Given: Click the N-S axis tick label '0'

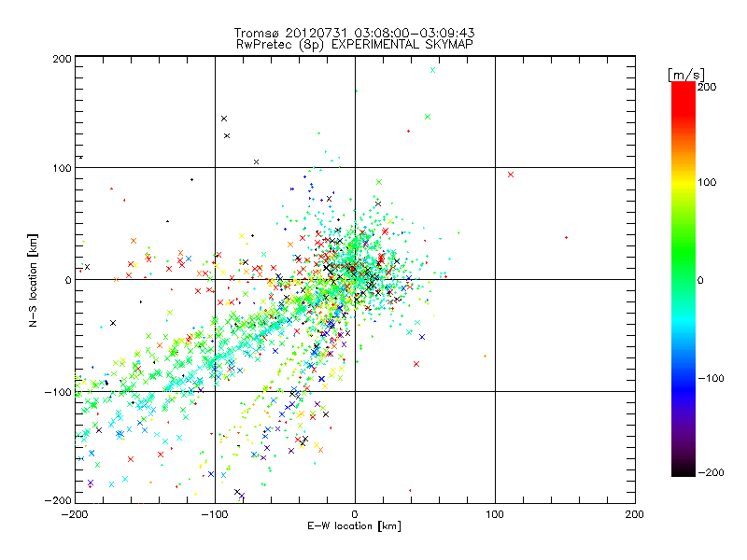Looking at the screenshot, I should (x=68, y=281).
